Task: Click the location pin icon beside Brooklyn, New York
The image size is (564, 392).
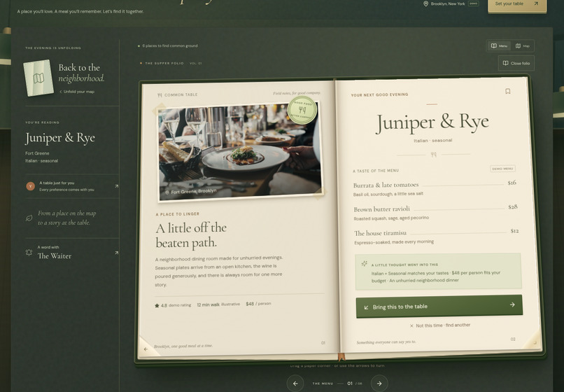Action: pyautogui.click(x=426, y=3)
